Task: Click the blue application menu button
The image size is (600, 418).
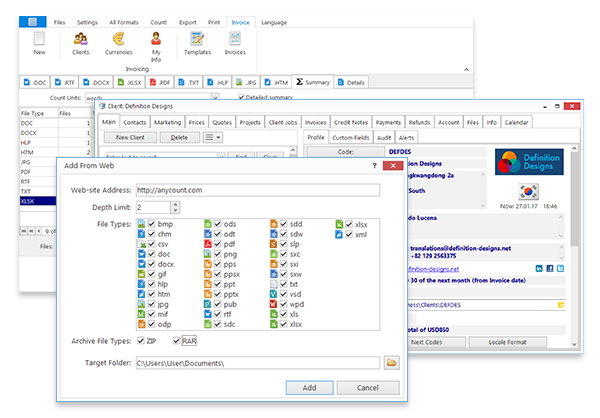Action: [33, 22]
